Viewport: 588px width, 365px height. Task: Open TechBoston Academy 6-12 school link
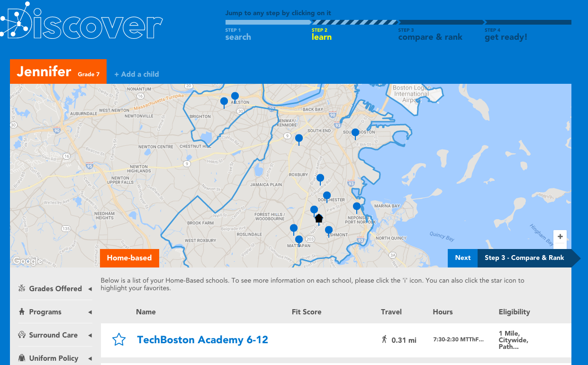click(x=202, y=340)
